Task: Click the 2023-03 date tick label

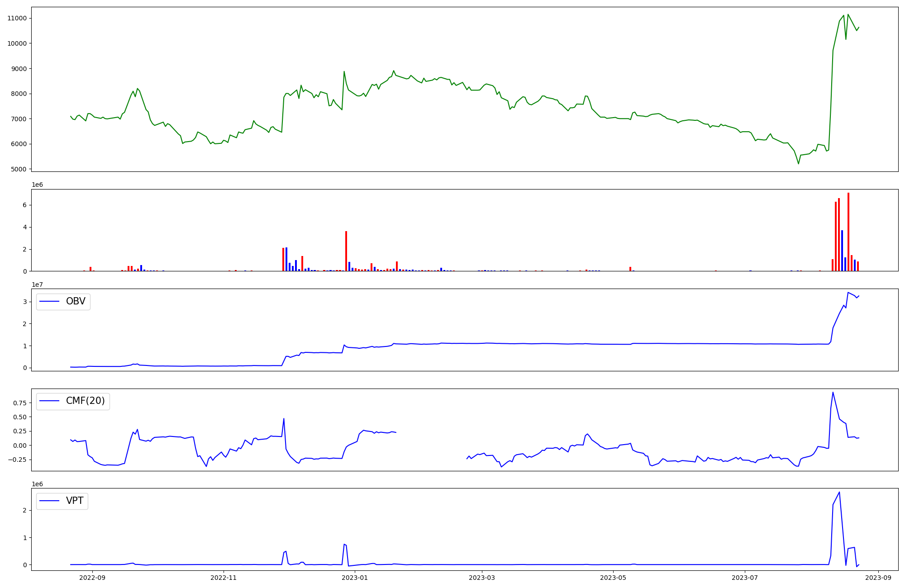Action: click(482, 578)
